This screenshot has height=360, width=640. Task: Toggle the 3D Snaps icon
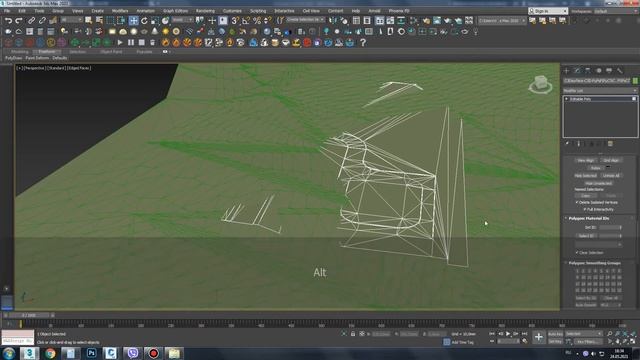[x=235, y=20]
